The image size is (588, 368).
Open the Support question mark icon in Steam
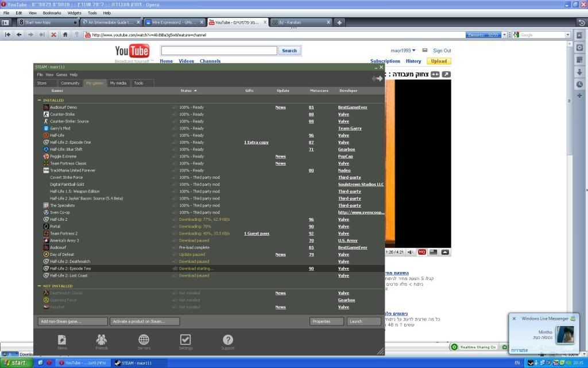click(227, 340)
